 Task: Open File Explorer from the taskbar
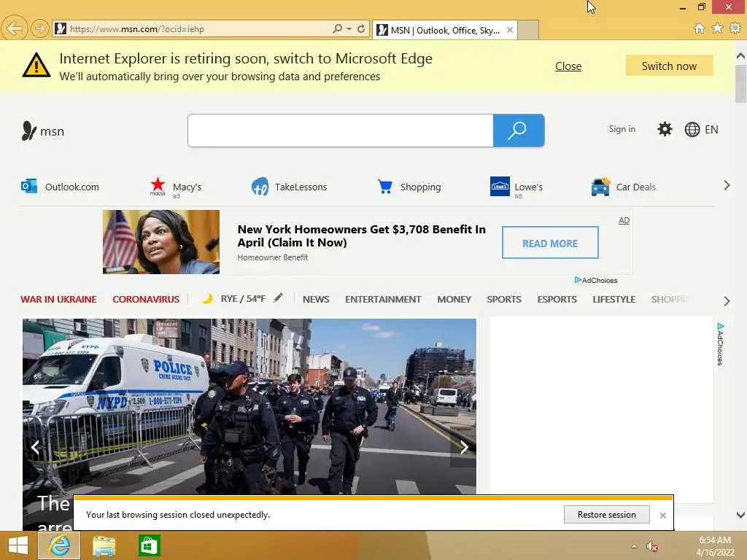pos(104,545)
